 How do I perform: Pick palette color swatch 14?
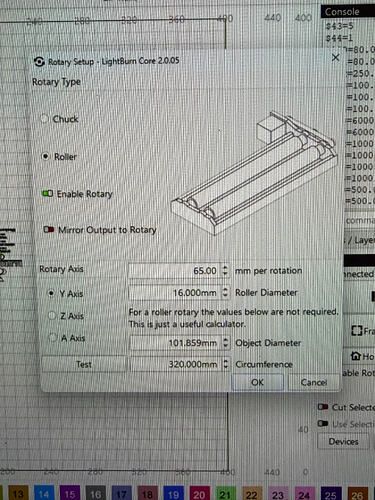pos(44,493)
